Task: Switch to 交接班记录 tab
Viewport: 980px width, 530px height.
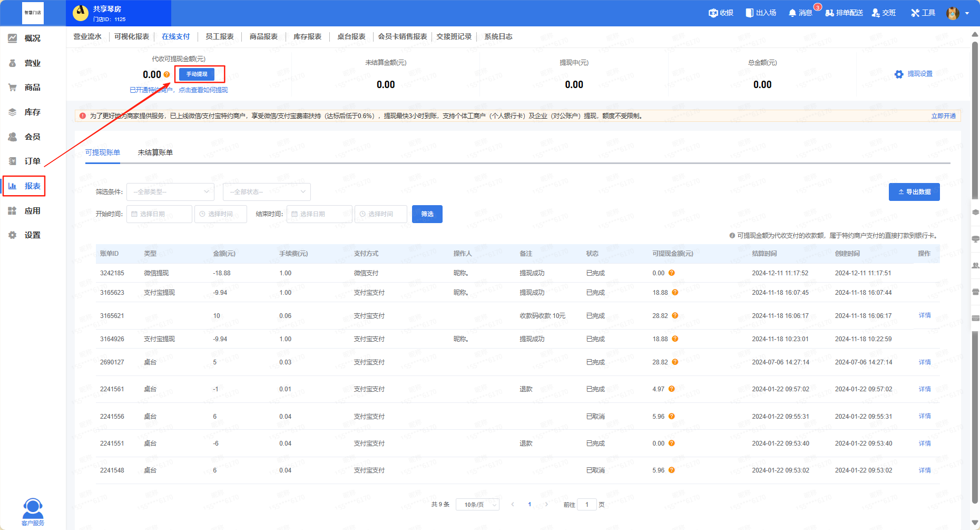Action: (x=454, y=37)
